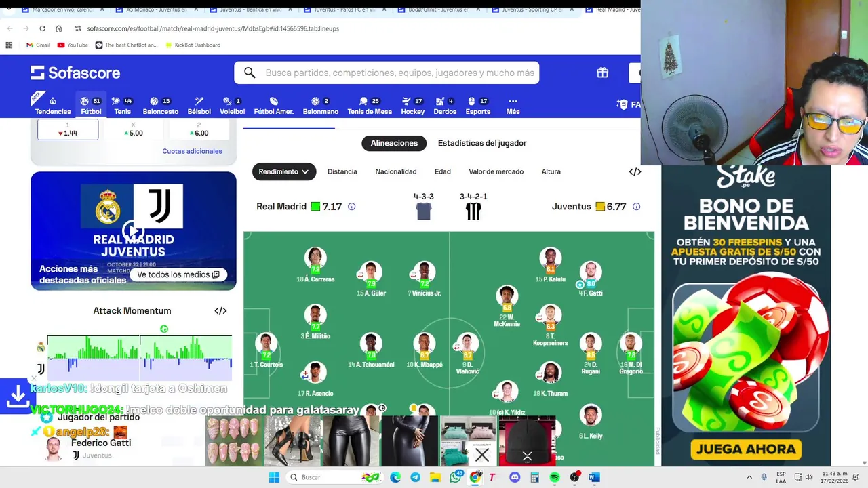Image resolution: width=868 pixels, height=488 pixels.
Task: Select the Edad filter
Action: (443, 171)
